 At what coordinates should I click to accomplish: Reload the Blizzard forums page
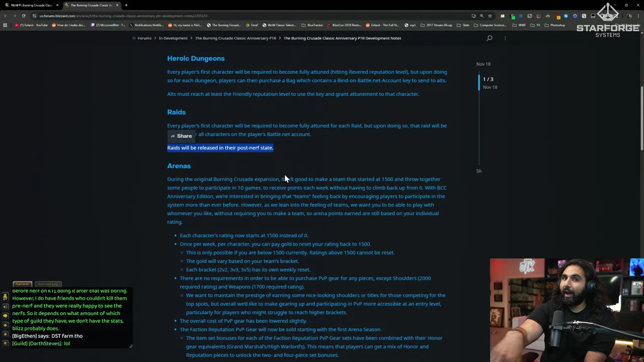[24, 16]
